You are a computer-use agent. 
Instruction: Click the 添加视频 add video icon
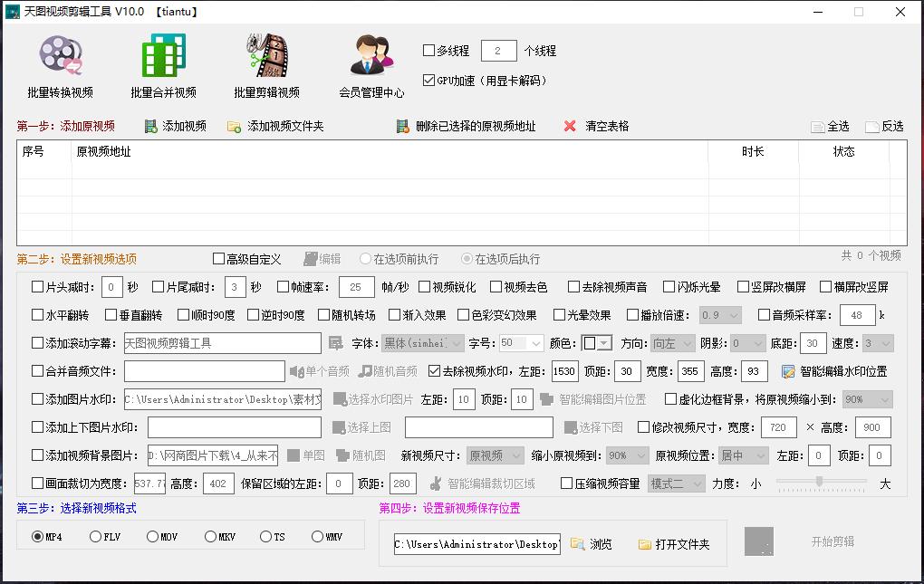151,126
